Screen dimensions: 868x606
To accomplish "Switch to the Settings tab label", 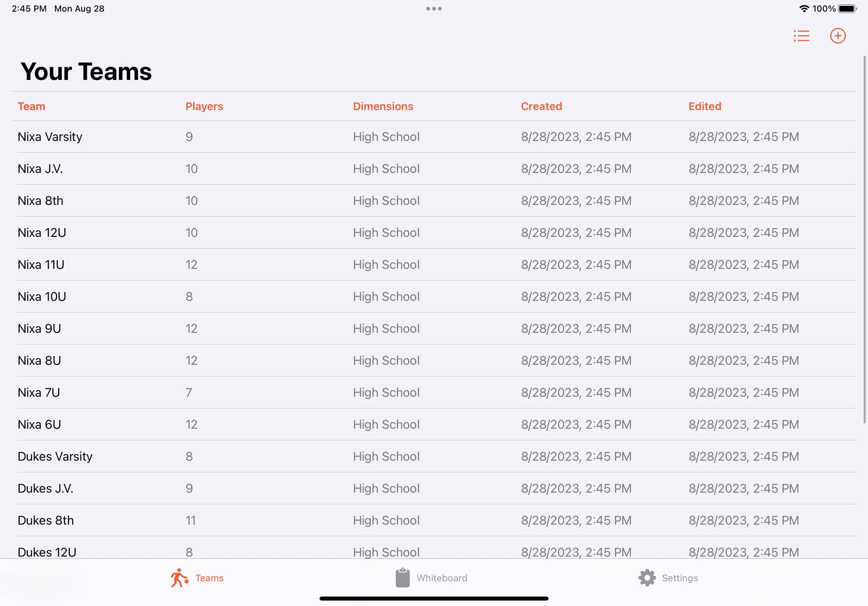I will pyautogui.click(x=679, y=578).
